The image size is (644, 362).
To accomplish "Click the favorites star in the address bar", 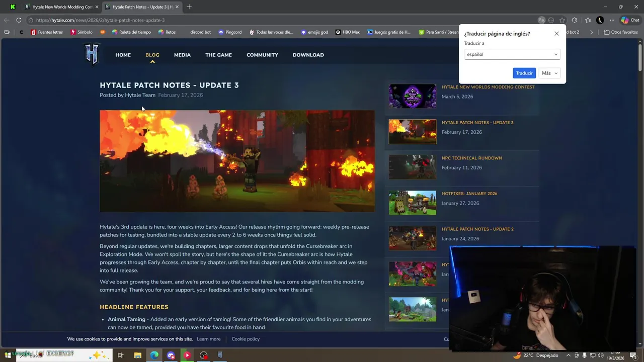I will (562, 20).
